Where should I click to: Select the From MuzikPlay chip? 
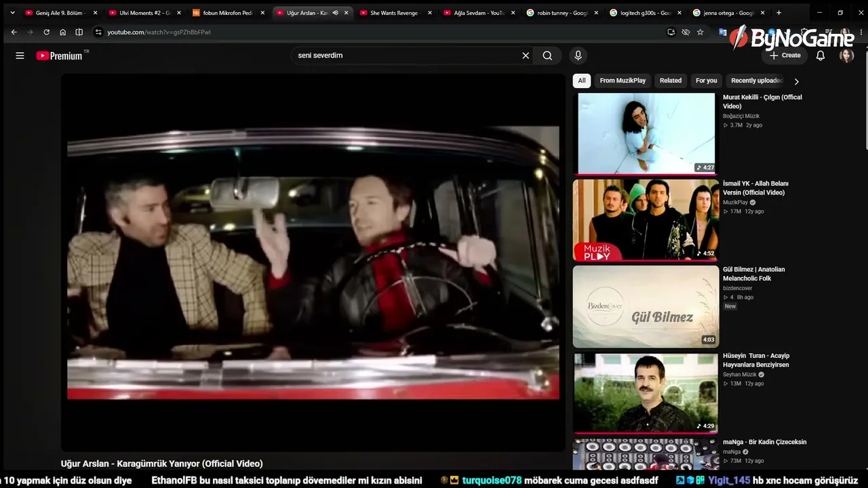623,81
